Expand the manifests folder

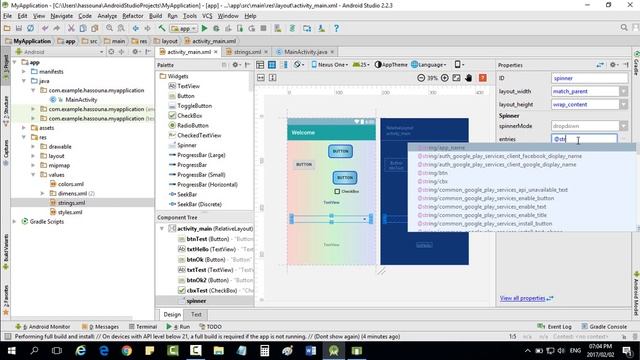(x=24, y=71)
